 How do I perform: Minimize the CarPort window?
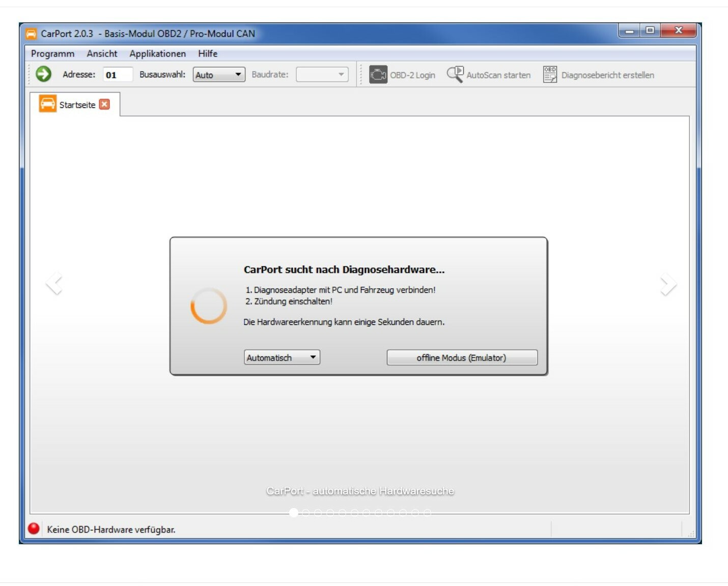pyautogui.click(x=630, y=31)
